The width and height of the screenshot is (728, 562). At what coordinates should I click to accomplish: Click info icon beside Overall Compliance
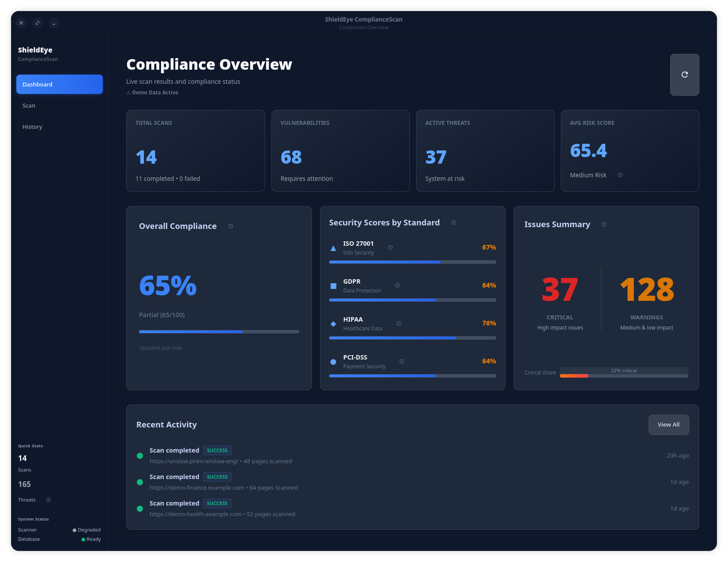click(231, 226)
